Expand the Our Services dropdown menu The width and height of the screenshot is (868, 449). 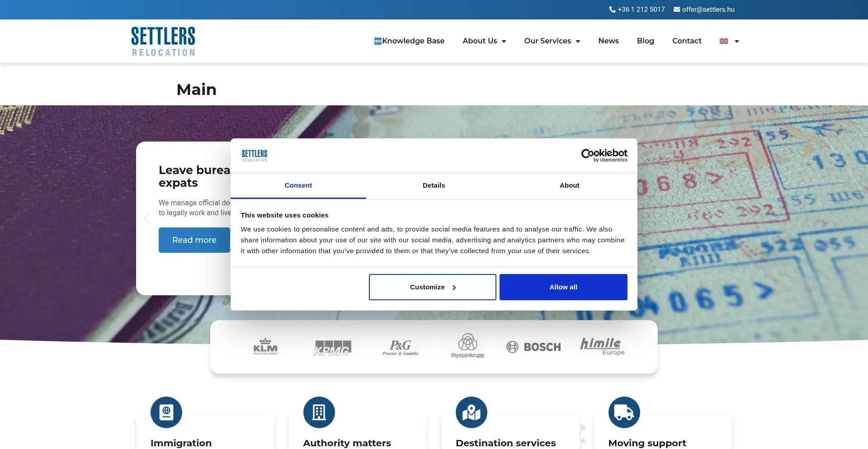(x=552, y=41)
